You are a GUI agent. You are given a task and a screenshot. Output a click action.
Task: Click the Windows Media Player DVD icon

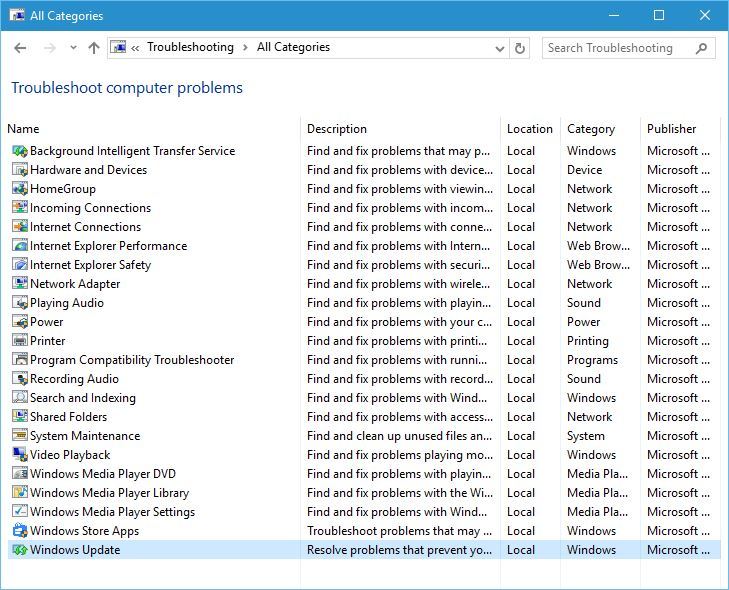20,474
